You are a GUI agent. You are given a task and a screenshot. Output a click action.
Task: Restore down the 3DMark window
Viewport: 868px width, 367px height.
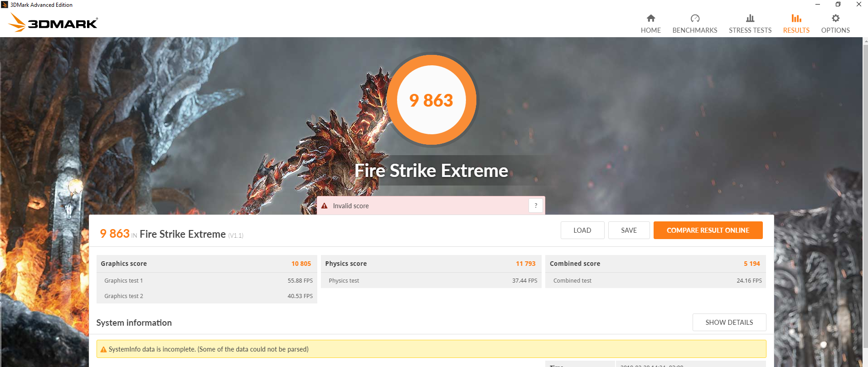838,5
